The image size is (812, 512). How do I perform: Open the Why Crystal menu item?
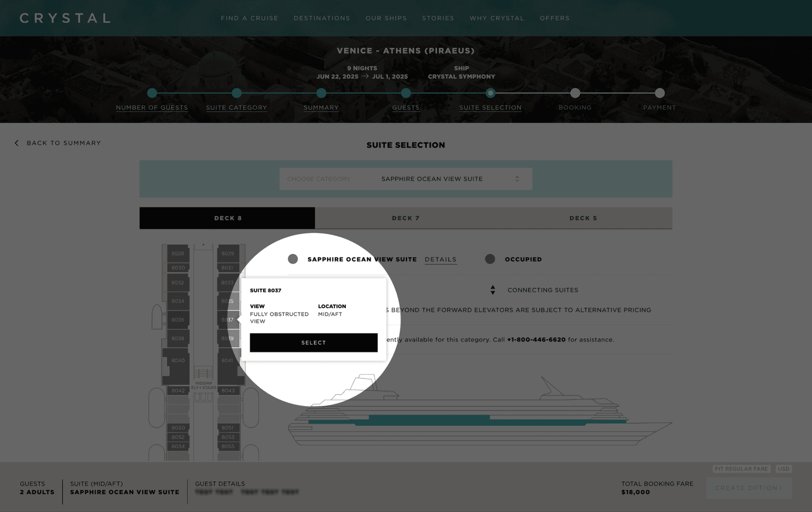pos(497,18)
